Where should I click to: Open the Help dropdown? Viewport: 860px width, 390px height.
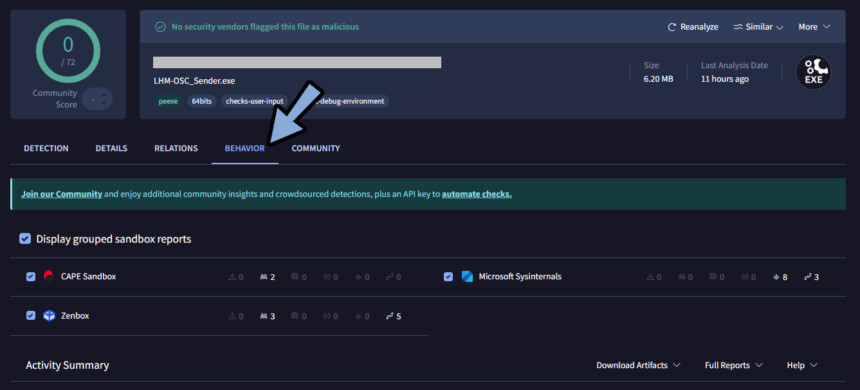click(802, 365)
